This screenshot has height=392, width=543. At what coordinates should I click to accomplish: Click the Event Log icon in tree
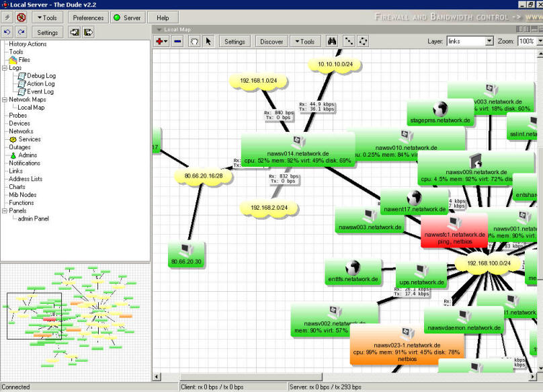pos(22,92)
